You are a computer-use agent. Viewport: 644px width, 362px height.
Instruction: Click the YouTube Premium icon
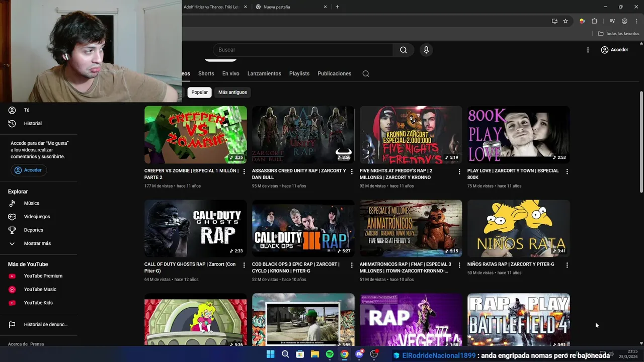coord(12,276)
